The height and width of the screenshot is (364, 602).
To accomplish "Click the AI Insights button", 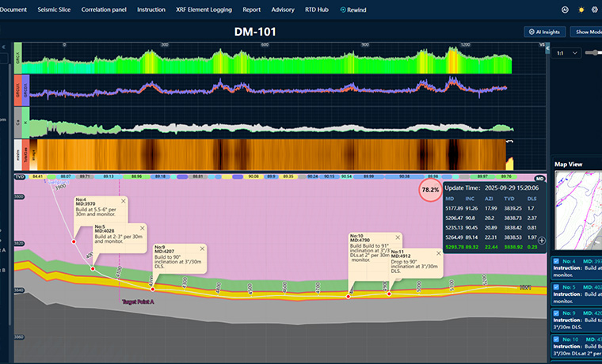I will [543, 32].
